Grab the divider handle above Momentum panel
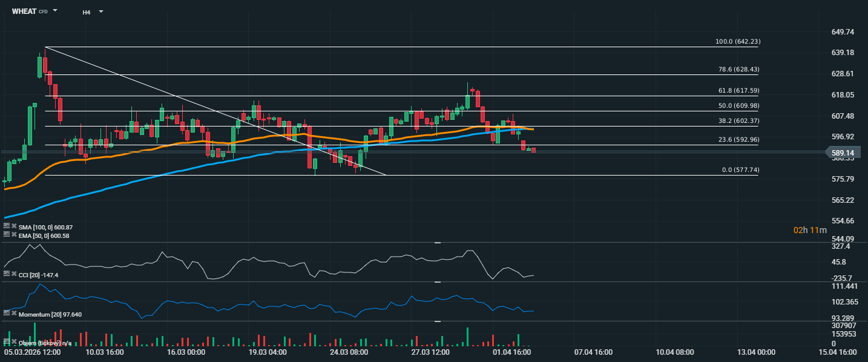Screen dimensions: 868x362 tap(438, 281)
